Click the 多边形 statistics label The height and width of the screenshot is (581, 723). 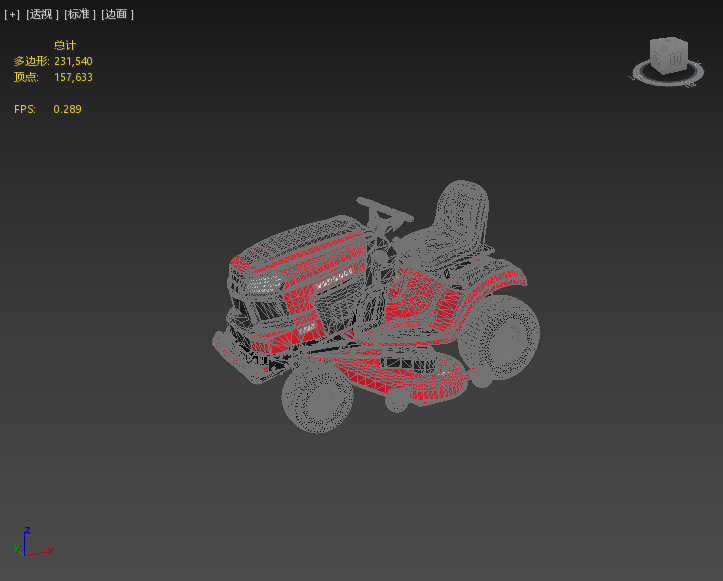tap(31, 61)
